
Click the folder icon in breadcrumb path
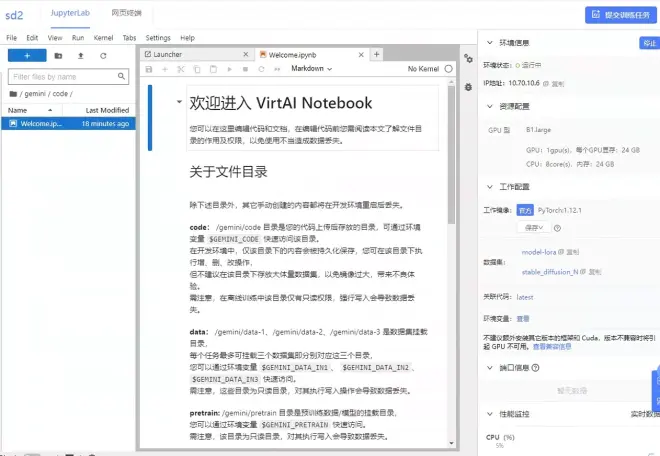click(13, 93)
